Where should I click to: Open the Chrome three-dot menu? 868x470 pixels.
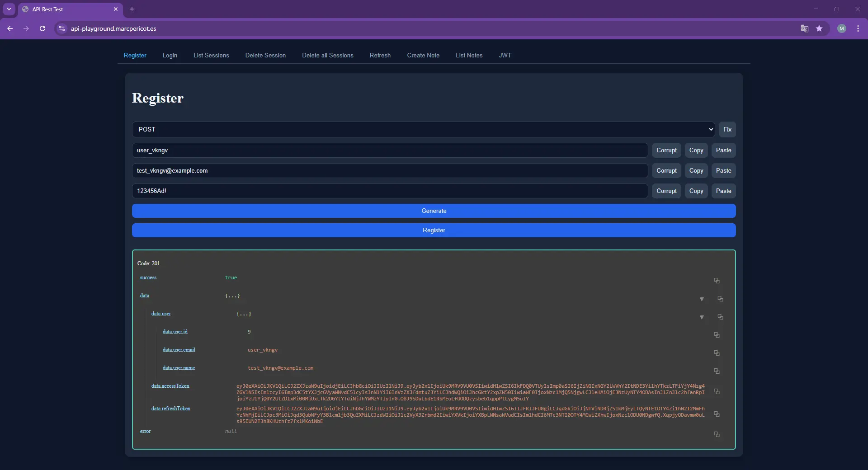[x=858, y=28]
